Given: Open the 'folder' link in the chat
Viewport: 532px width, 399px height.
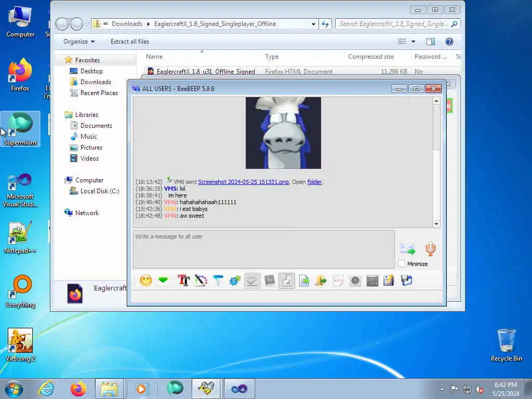Looking at the screenshot, I should click(x=314, y=182).
